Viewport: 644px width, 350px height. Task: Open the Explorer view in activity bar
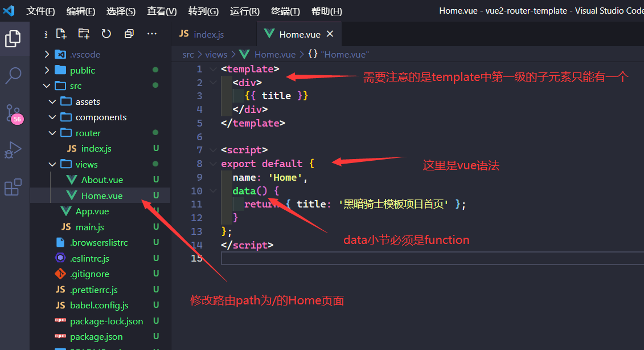click(13, 39)
